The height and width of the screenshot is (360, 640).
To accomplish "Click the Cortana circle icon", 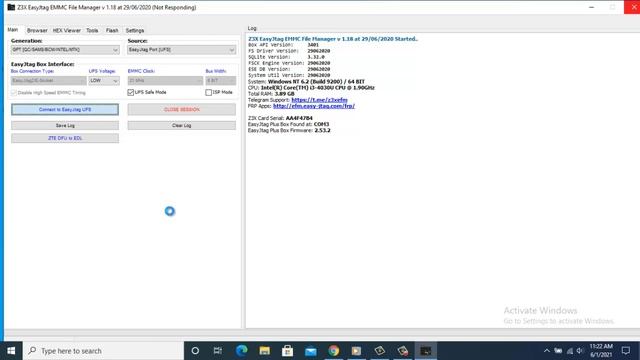I will [195, 351].
